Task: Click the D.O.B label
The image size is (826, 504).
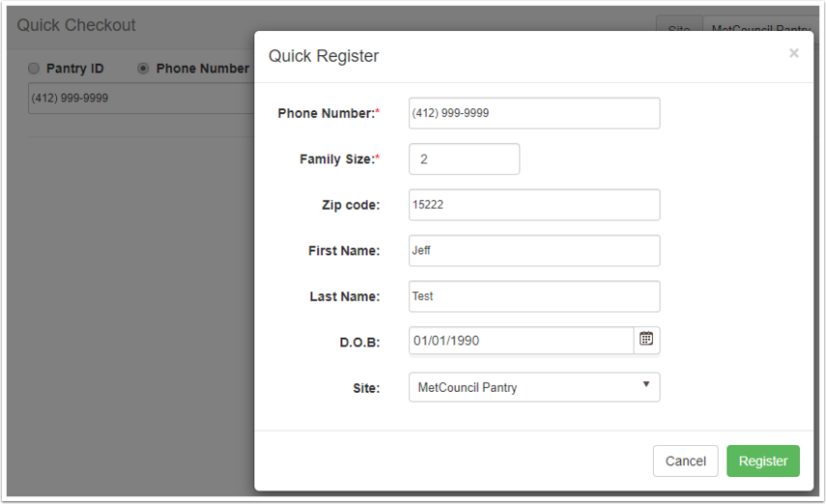Action: coord(359,343)
